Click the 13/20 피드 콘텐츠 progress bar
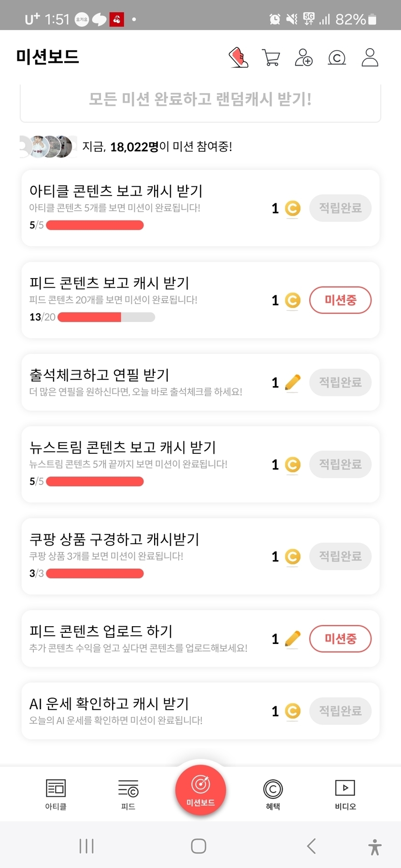Viewport: 401px width, 868px height. coord(106,317)
